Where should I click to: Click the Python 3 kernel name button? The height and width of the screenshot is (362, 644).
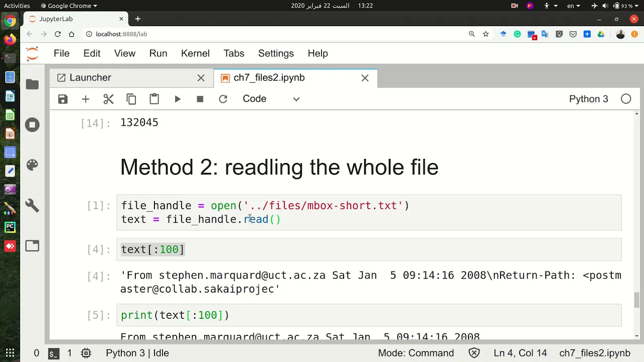pyautogui.click(x=589, y=99)
